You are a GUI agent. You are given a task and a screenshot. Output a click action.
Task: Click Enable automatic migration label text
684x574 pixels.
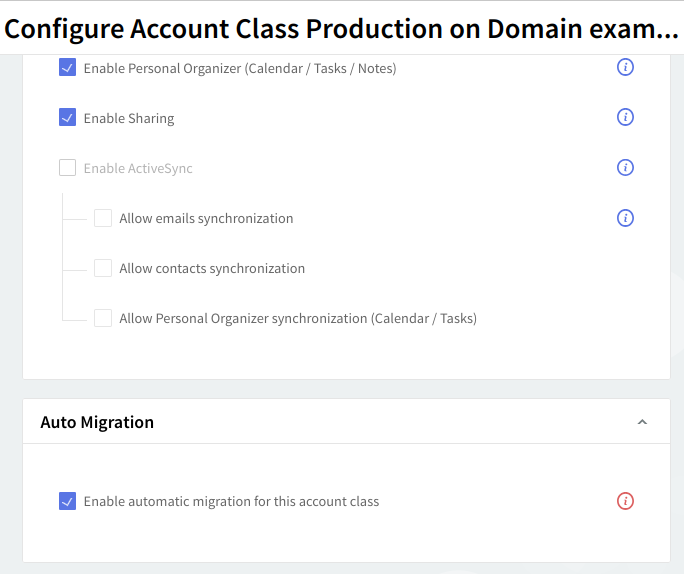[231, 502]
